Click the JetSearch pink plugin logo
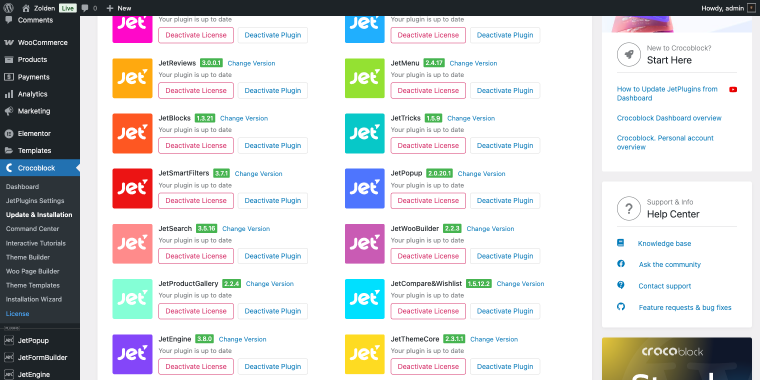Image resolution: width=760 pixels, height=380 pixels. (x=132, y=244)
